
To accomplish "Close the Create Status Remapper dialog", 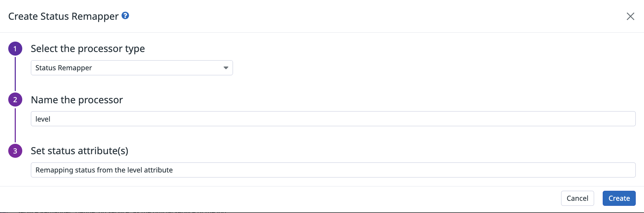I will 630,16.
